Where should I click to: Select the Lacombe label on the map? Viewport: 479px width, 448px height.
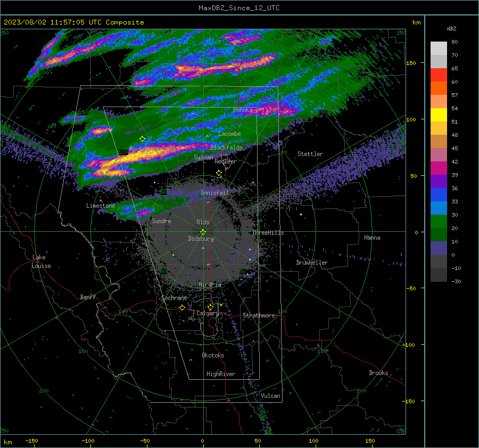click(x=229, y=134)
